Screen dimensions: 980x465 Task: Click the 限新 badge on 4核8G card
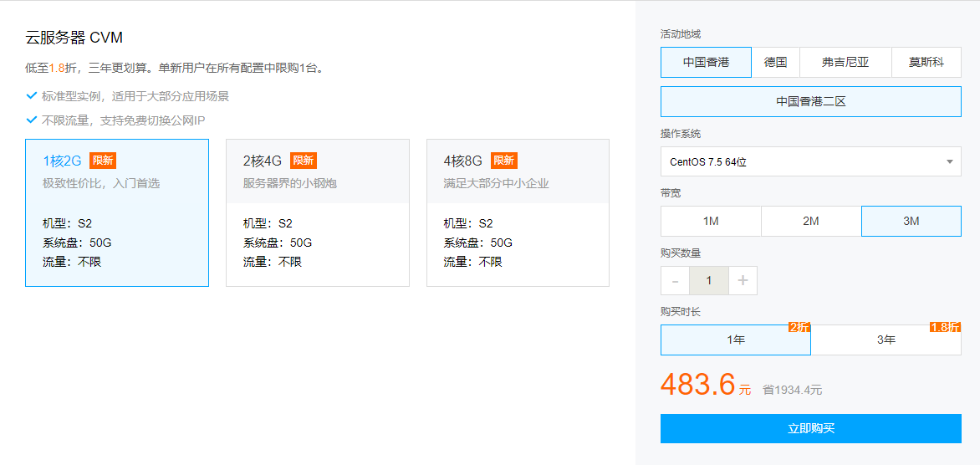(x=503, y=161)
